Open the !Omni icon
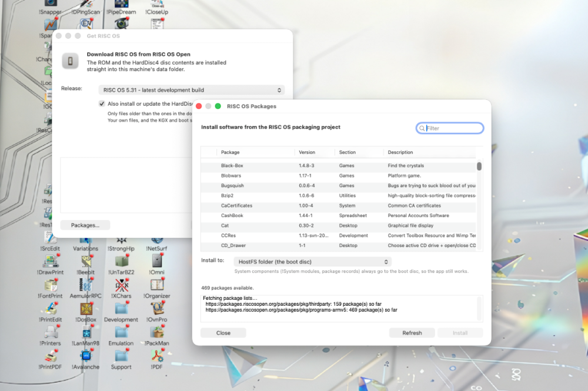Viewport: 588px width, 391px height. click(x=157, y=261)
